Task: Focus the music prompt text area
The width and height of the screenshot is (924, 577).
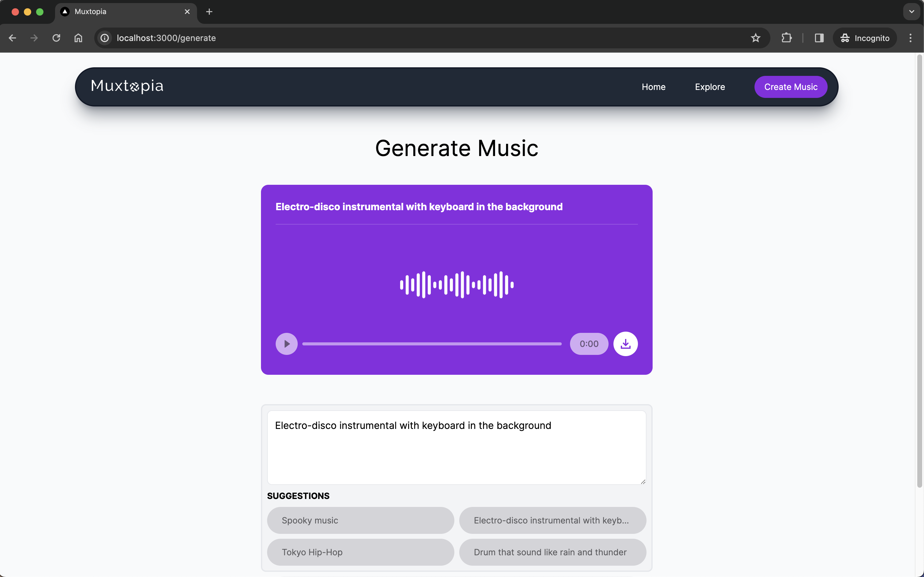Action: click(456, 447)
